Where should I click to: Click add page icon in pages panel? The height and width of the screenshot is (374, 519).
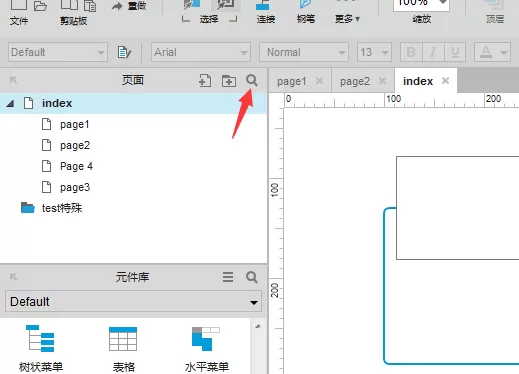[205, 81]
